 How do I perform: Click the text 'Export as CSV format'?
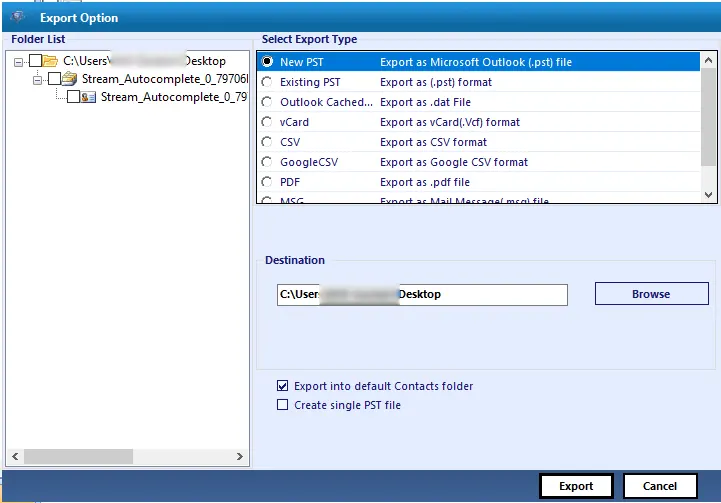tap(433, 142)
